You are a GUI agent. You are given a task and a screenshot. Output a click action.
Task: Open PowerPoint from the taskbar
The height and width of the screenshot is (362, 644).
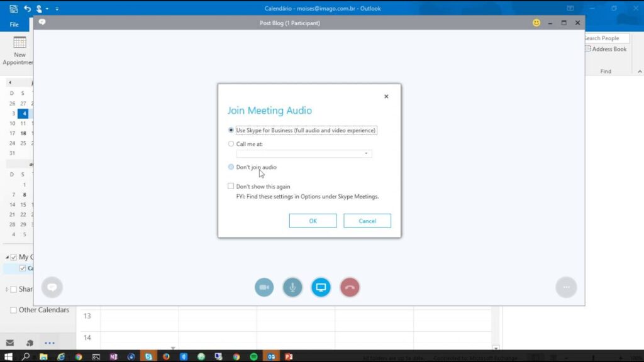289,357
